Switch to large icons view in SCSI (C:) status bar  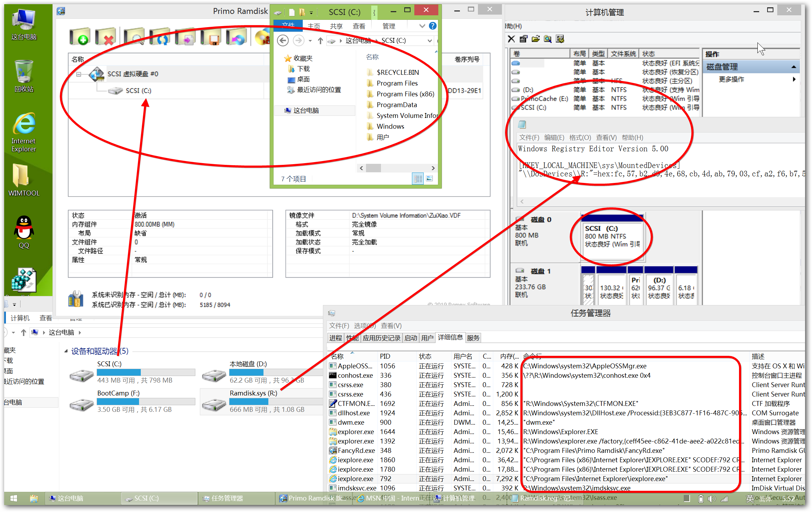point(430,179)
